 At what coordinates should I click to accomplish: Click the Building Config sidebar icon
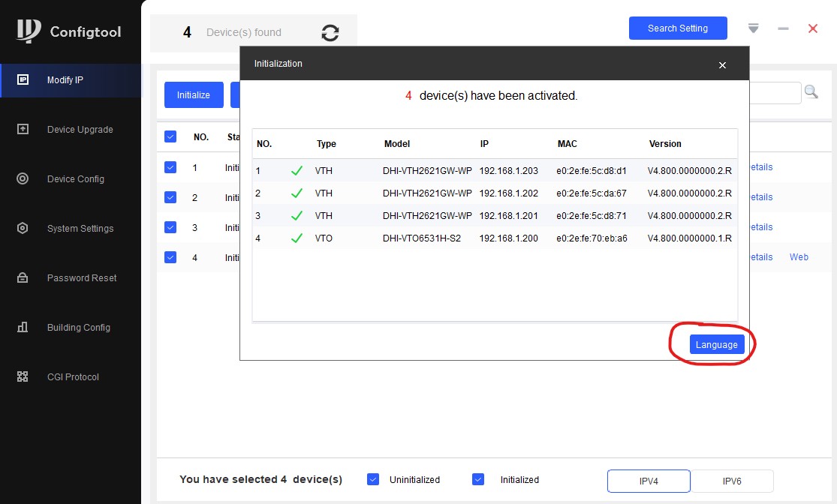(23, 327)
